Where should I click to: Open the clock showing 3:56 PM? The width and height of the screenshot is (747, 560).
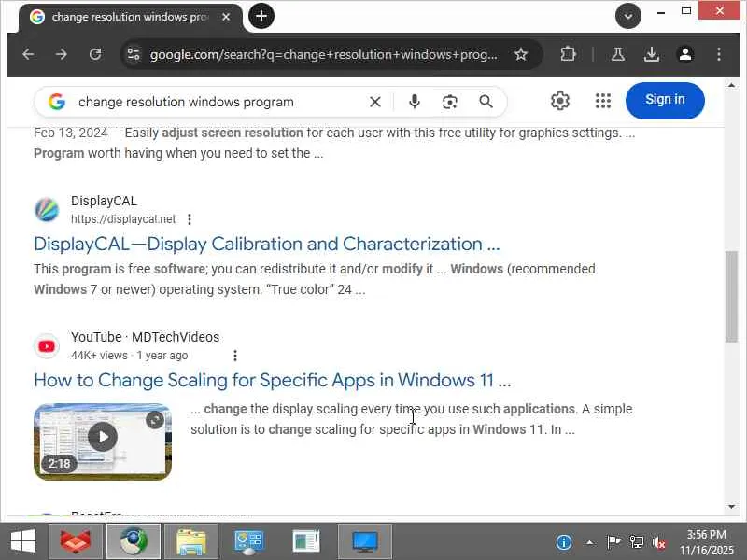(707, 542)
